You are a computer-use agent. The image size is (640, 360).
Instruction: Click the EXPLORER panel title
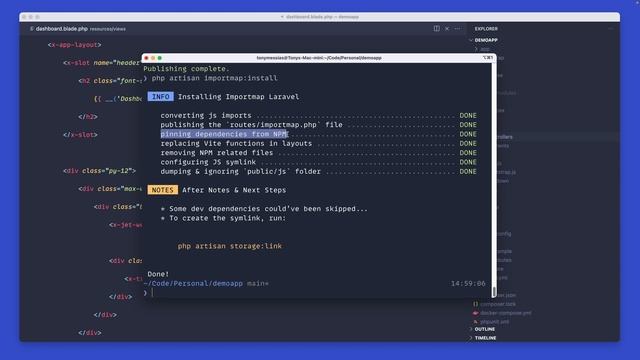click(486, 29)
